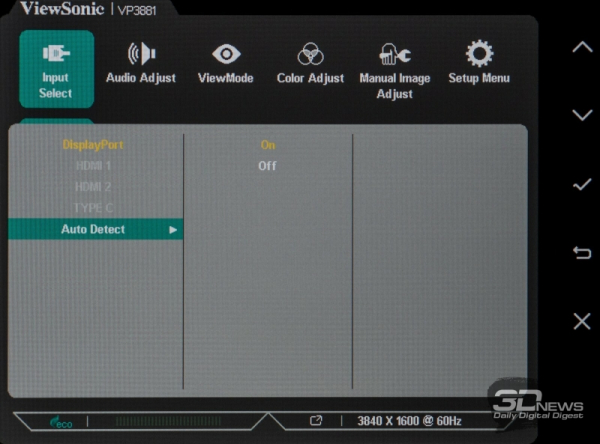Go back with the return arrow key
Viewport: 600px width, 444px height.
(582, 253)
